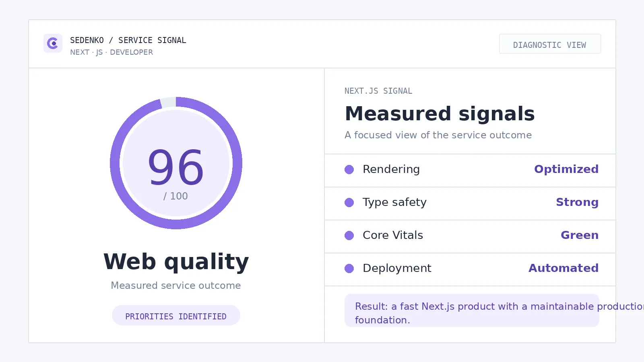Click the 'SEDENKO / SERVICE SIGNAL' title

point(128,40)
